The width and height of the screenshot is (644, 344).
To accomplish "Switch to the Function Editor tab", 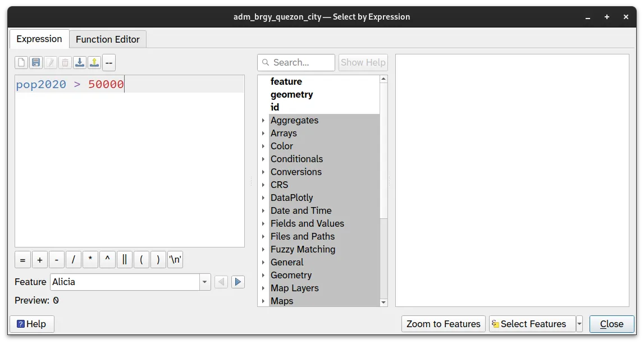I will pyautogui.click(x=108, y=39).
